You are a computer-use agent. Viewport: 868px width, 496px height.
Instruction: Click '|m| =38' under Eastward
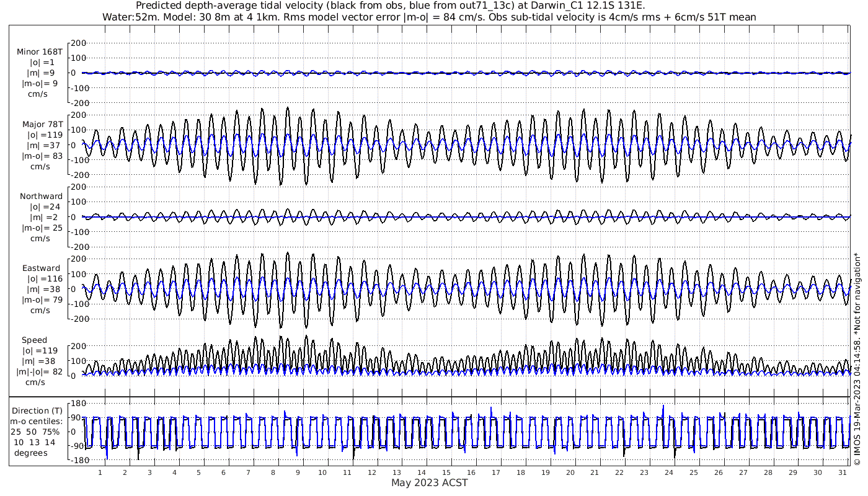pyautogui.click(x=45, y=289)
